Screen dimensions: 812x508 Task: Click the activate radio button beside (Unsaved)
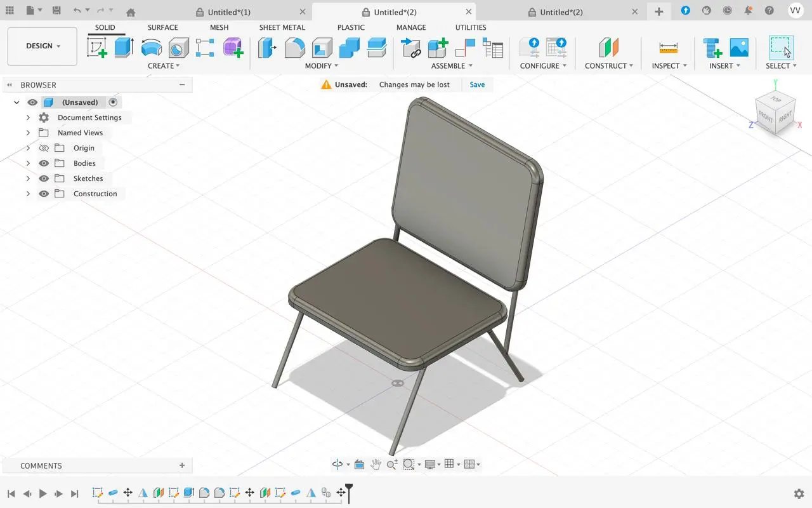[x=113, y=102]
